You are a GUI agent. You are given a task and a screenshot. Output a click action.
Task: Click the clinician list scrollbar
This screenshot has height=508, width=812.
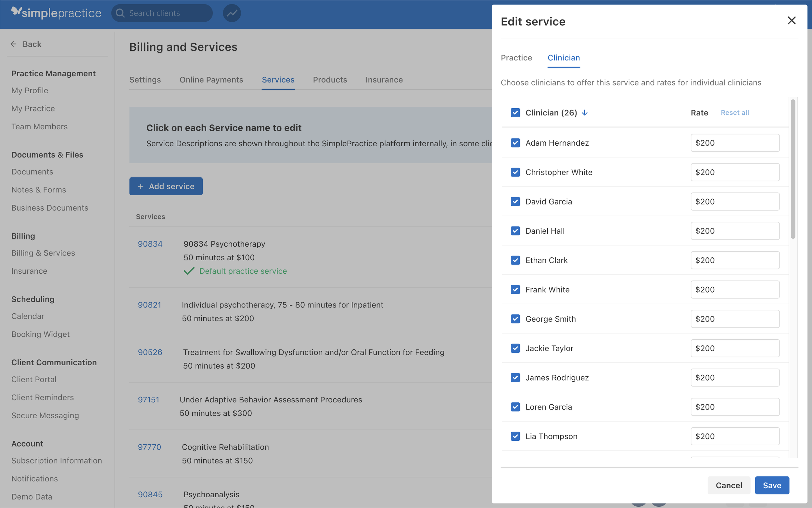click(793, 169)
